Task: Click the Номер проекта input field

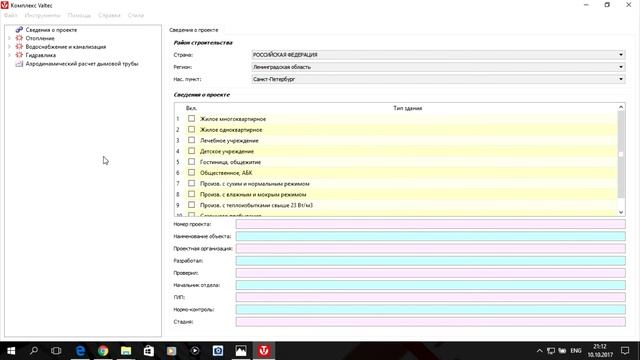Action: [431, 224]
